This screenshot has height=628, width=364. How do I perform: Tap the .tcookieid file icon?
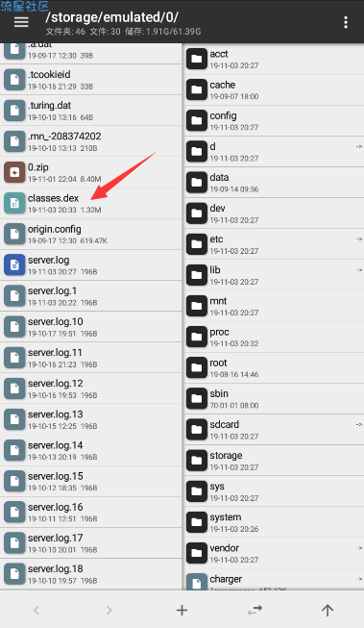(x=14, y=80)
